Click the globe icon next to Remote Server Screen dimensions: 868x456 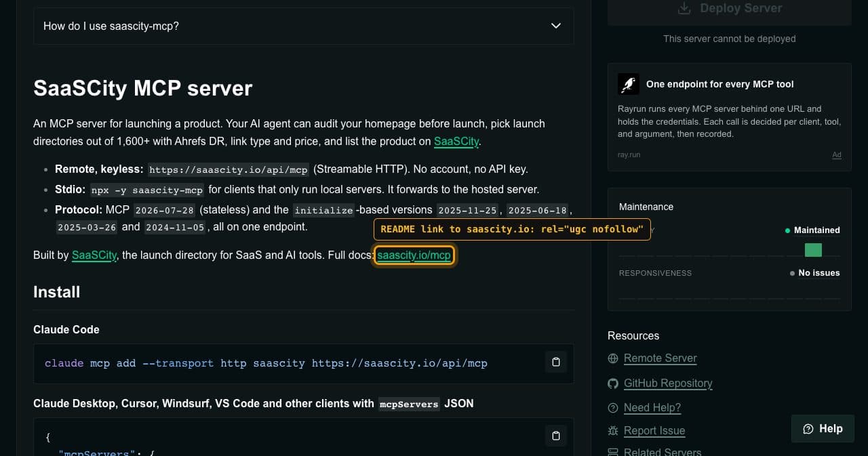pyautogui.click(x=613, y=358)
